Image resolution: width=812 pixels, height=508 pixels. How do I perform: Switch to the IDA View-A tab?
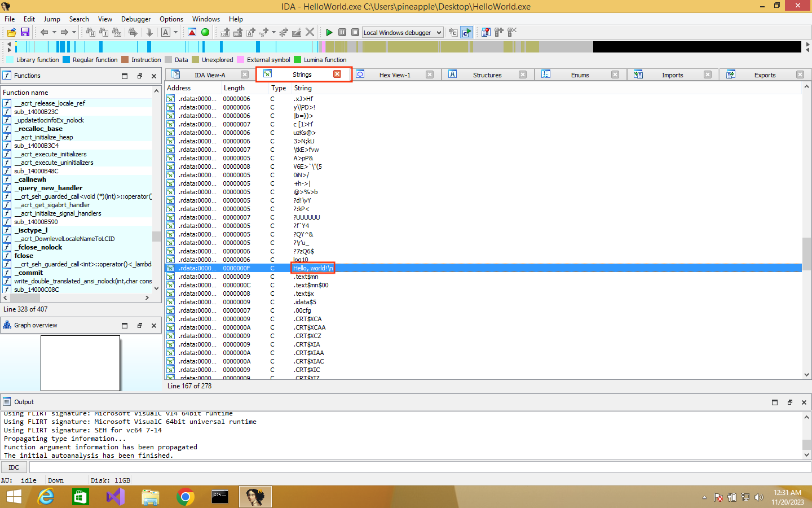pos(210,75)
